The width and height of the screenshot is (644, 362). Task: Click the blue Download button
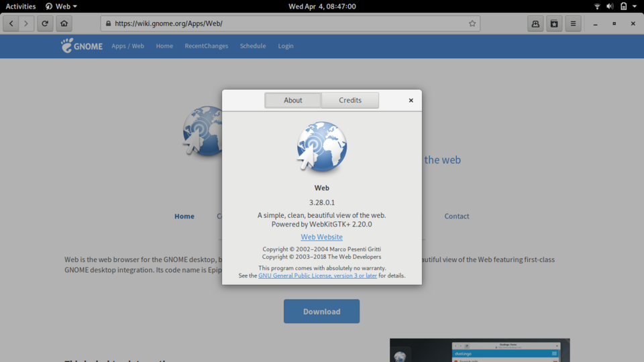[321, 311]
